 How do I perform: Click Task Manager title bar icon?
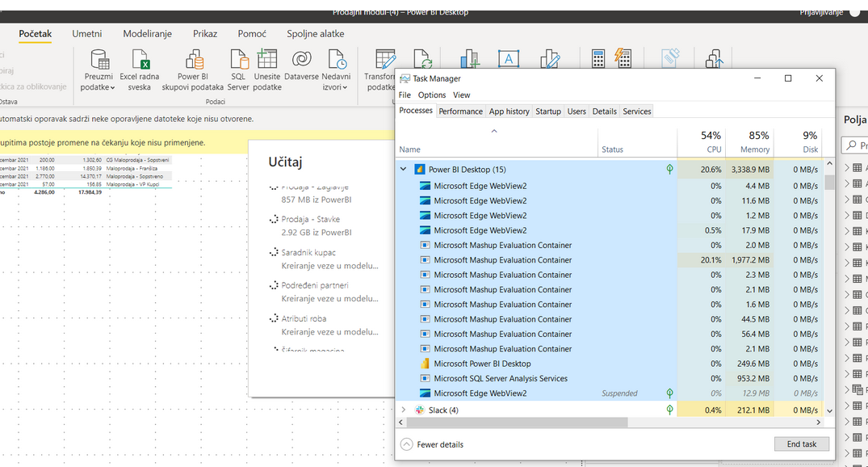[x=405, y=78]
